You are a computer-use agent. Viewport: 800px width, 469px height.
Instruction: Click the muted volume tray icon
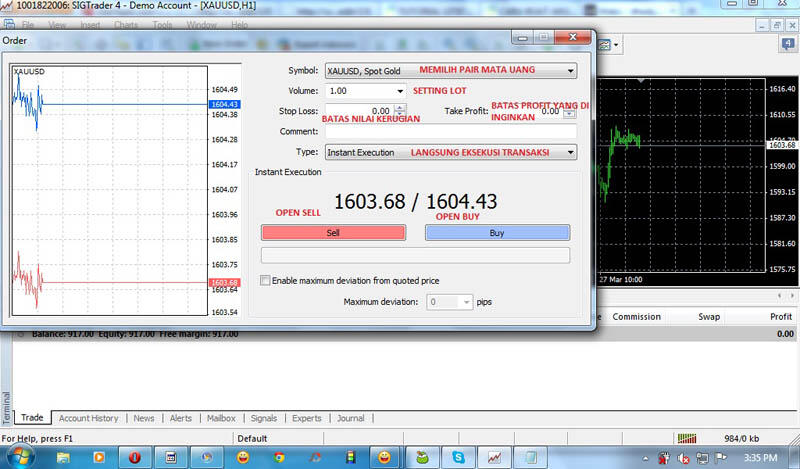coord(683,458)
